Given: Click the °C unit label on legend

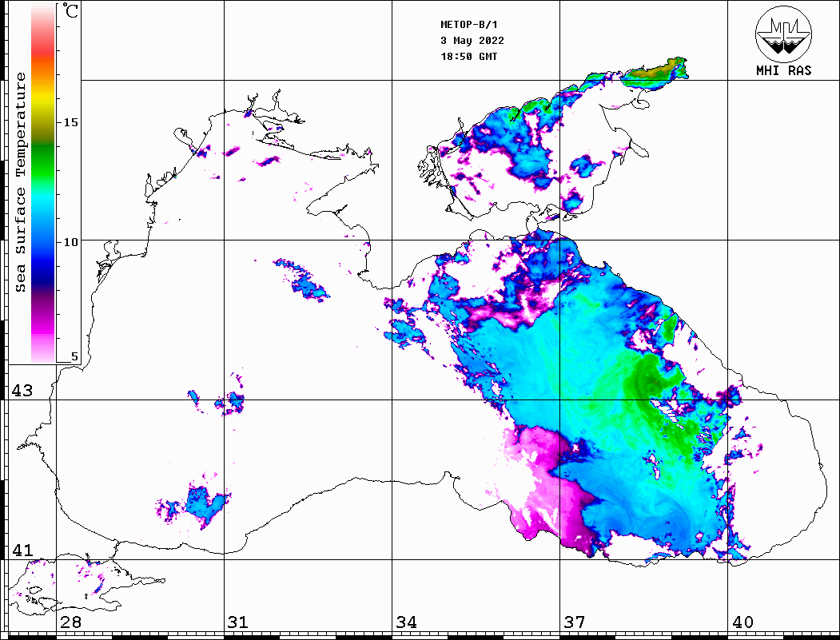Looking at the screenshot, I should point(70,10).
